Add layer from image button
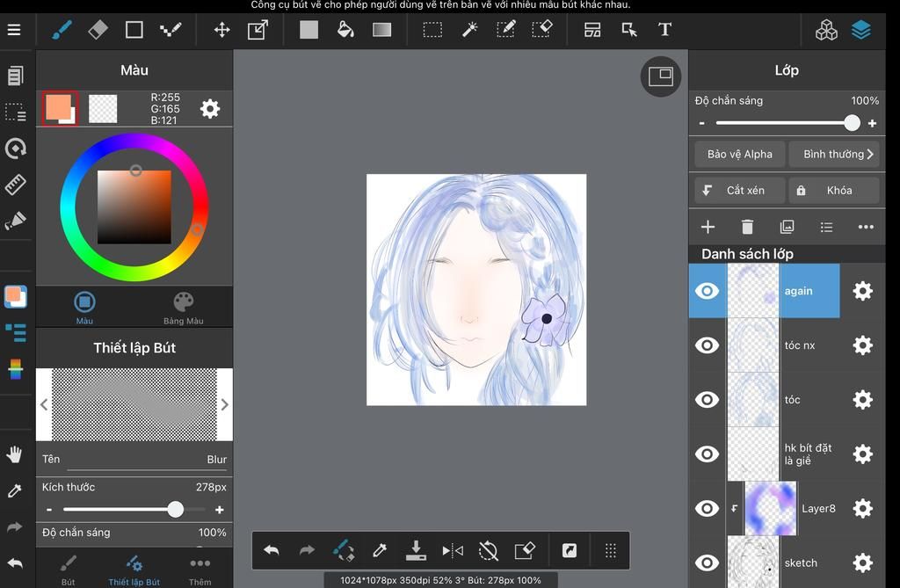The image size is (900, 588). [x=787, y=228]
